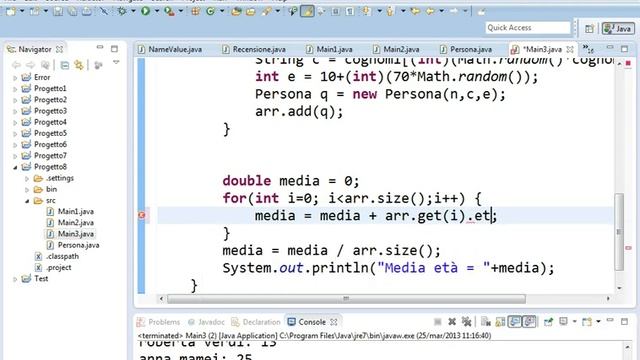Collapse the Progetto8 project
Image resolution: width=640 pixels, height=360 pixels.
15,167
